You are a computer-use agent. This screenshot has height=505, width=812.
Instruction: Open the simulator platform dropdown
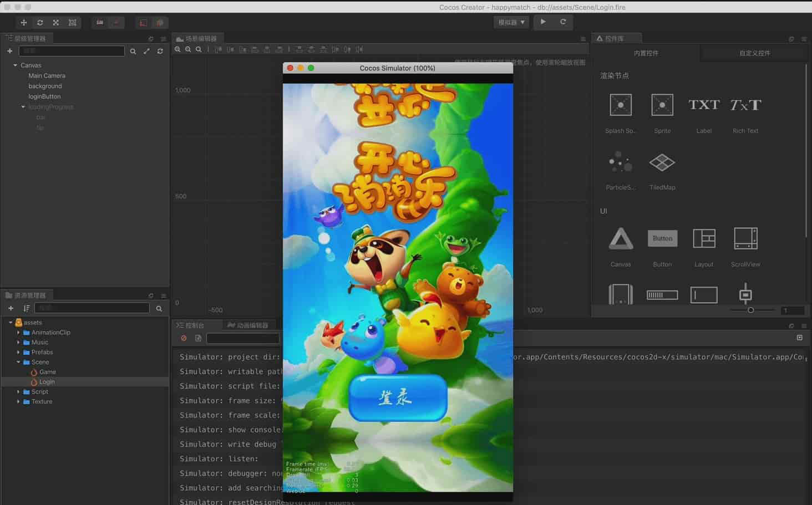click(511, 22)
